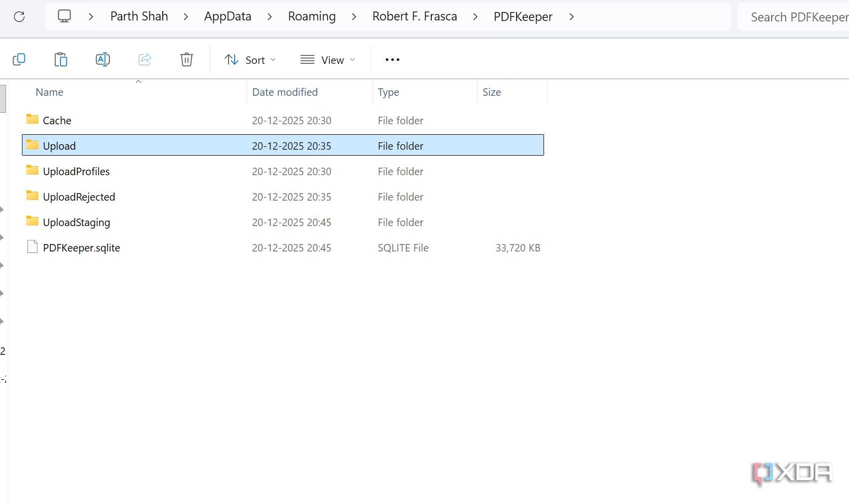Image resolution: width=849 pixels, height=504 pixels.
Task: Select the UploadRejected folder name
Action: point(79,197)
